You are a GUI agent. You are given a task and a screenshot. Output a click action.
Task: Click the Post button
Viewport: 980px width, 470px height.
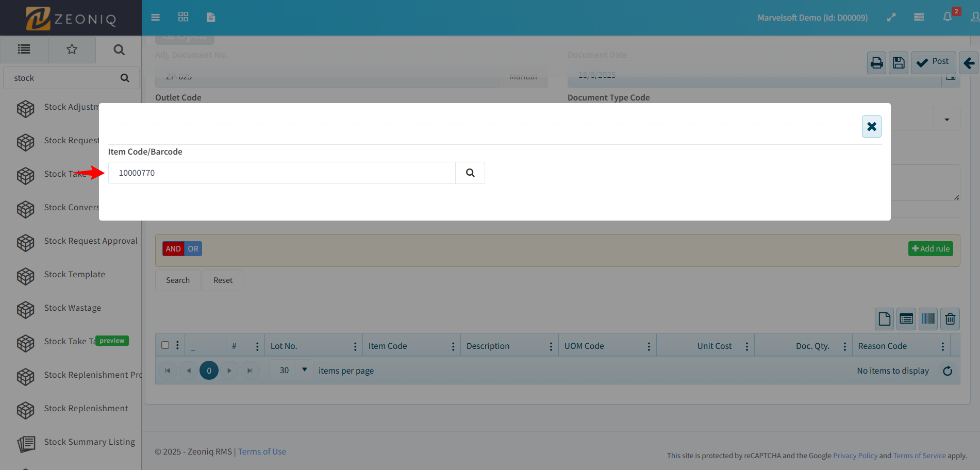coord(933,63)
